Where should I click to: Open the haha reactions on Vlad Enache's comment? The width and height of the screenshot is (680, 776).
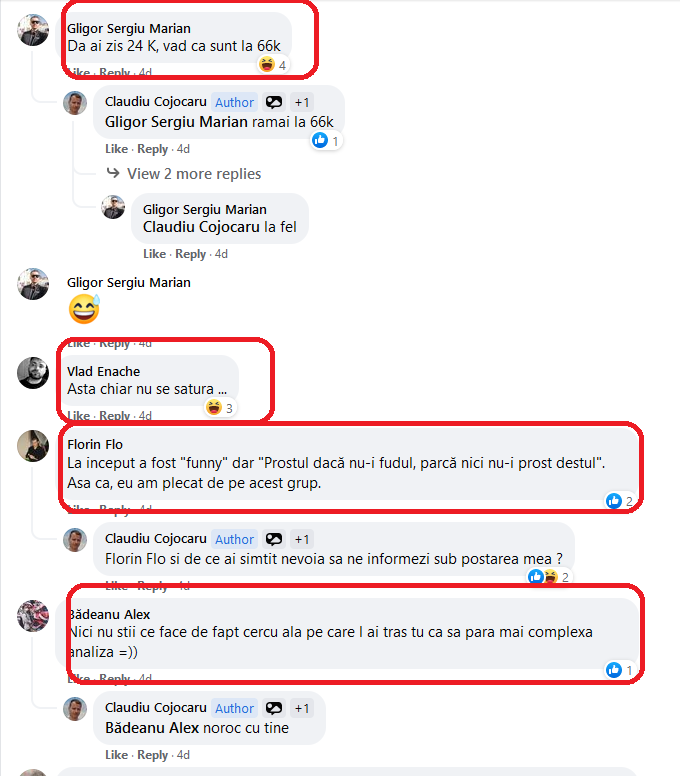pyautogui.click(x=220, y=408)
